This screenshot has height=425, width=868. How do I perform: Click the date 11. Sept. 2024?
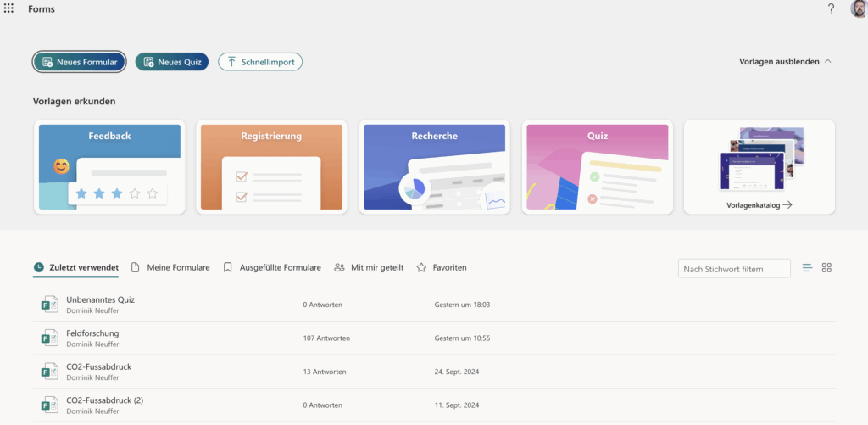coord(457,405)
